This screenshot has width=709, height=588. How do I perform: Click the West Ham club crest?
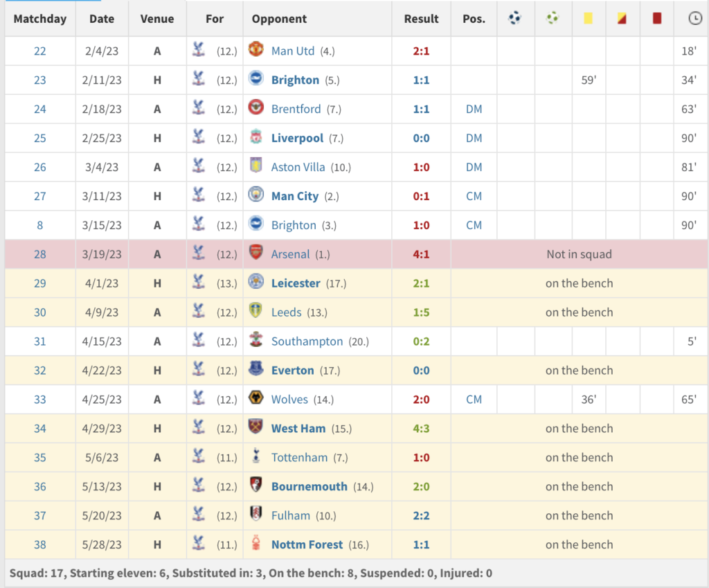tap(256, 426)
